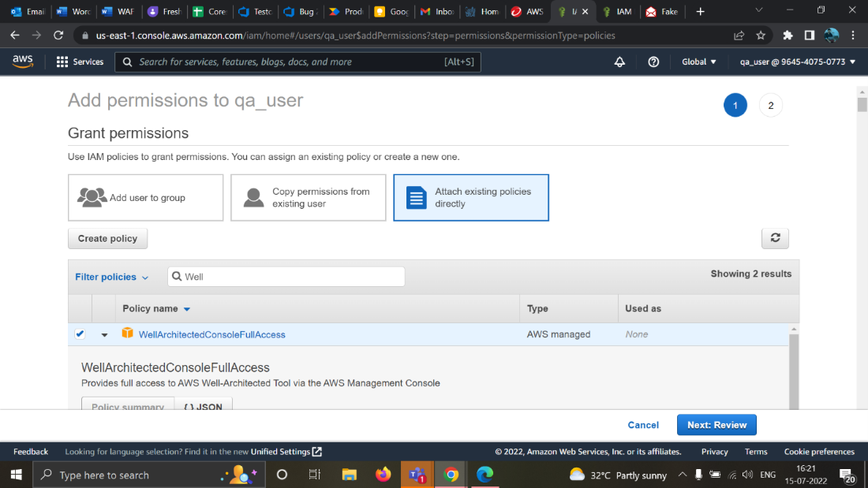Open the AWS home logo
868x488 pixels.
pos(23,61)
